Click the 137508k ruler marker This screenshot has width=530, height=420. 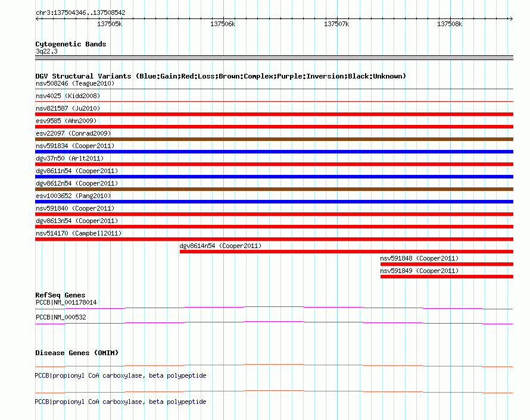point(450,24)
